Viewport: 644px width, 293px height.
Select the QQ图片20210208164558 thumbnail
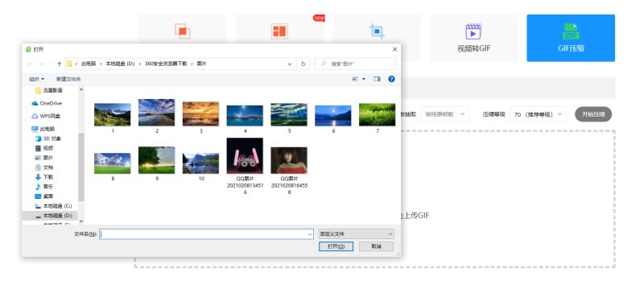[x=289, y=160]
